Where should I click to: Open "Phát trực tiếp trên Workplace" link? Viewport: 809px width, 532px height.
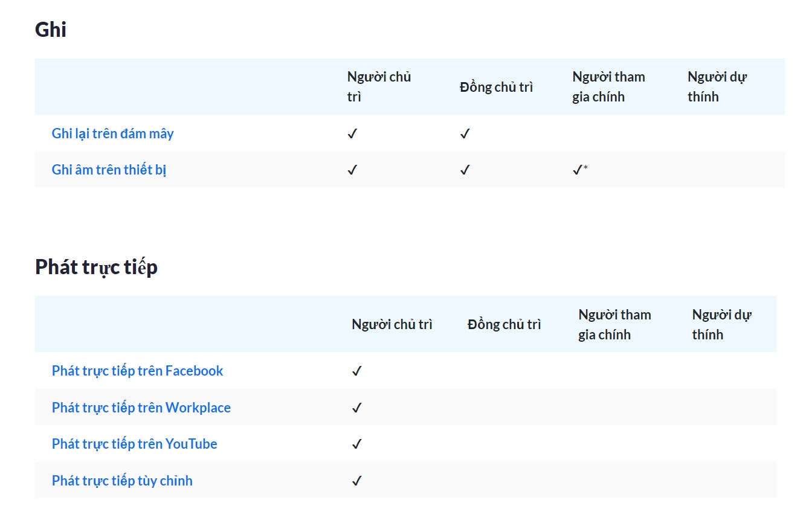click(141, 408)
